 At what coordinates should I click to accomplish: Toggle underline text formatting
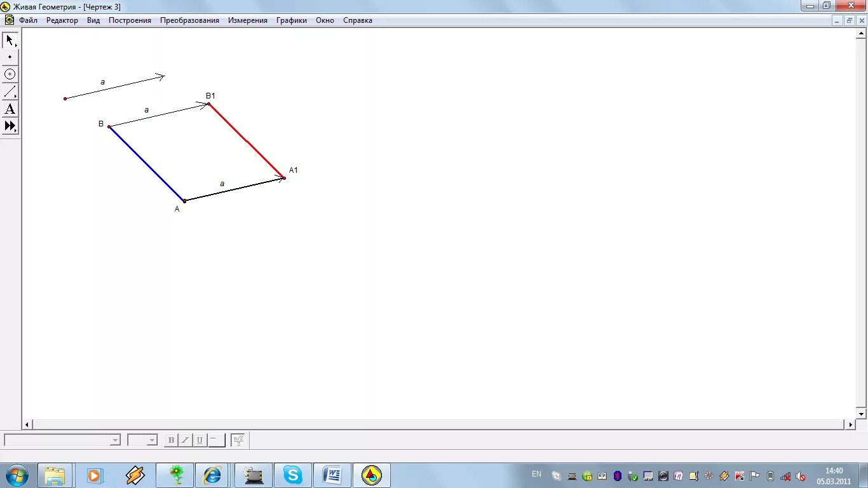[200, 440]
